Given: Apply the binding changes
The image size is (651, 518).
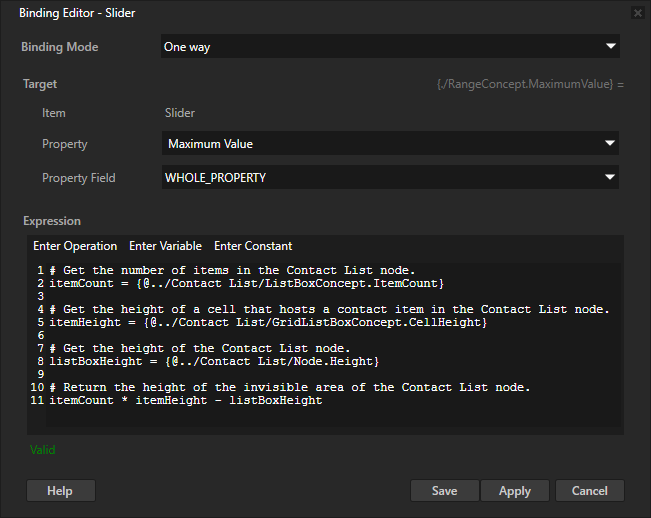Looking at the screenshot, I should coord(514,491).
